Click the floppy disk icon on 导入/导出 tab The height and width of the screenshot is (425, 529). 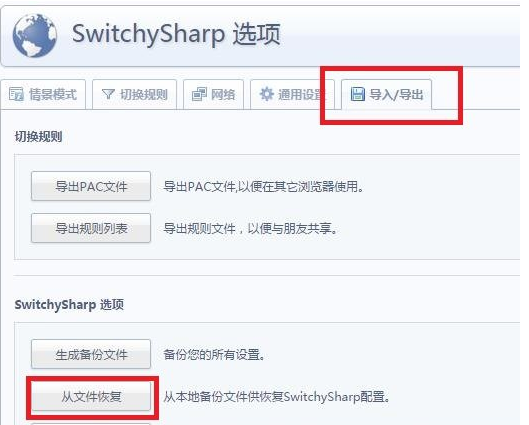point(358,94)
